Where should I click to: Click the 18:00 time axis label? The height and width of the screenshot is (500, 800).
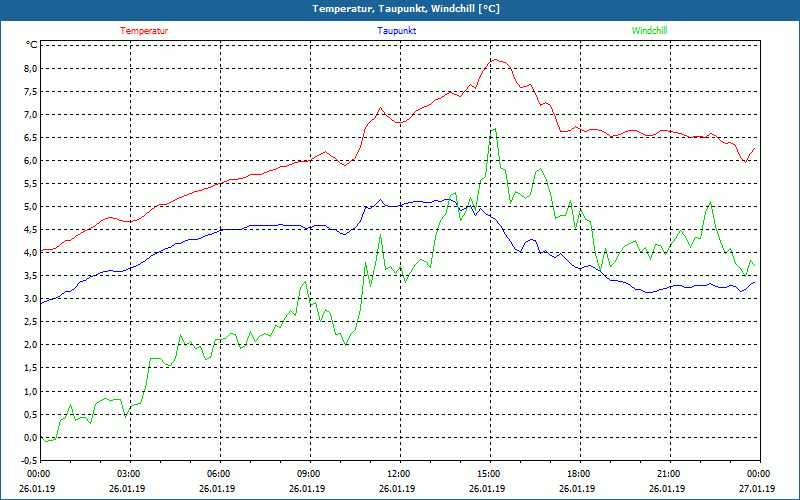578,473
